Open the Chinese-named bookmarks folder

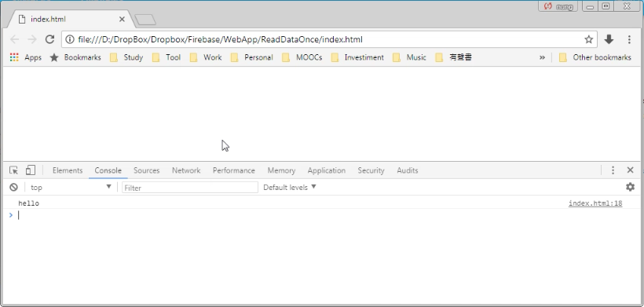click(453, 57)
